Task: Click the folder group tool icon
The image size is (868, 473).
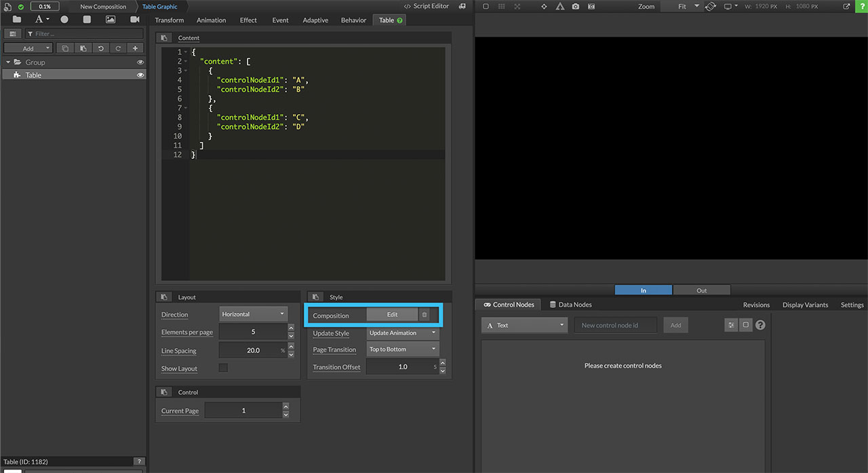Action: (x=16, y=20)
